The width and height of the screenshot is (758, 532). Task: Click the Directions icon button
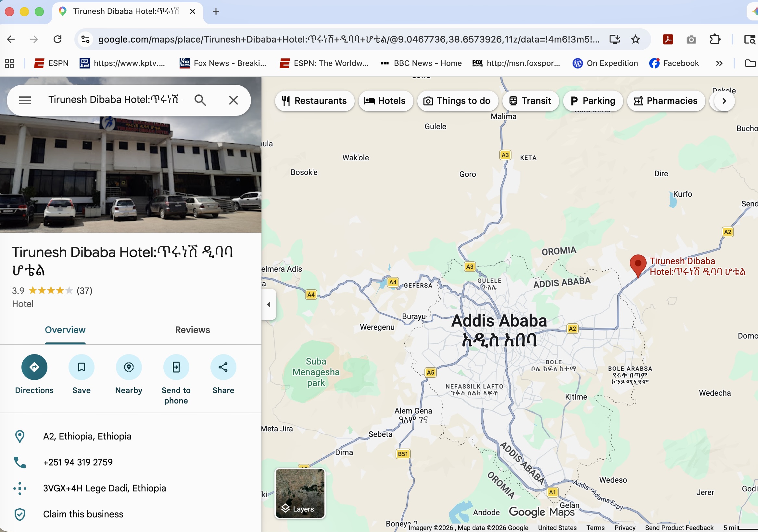tap(34, 367)
